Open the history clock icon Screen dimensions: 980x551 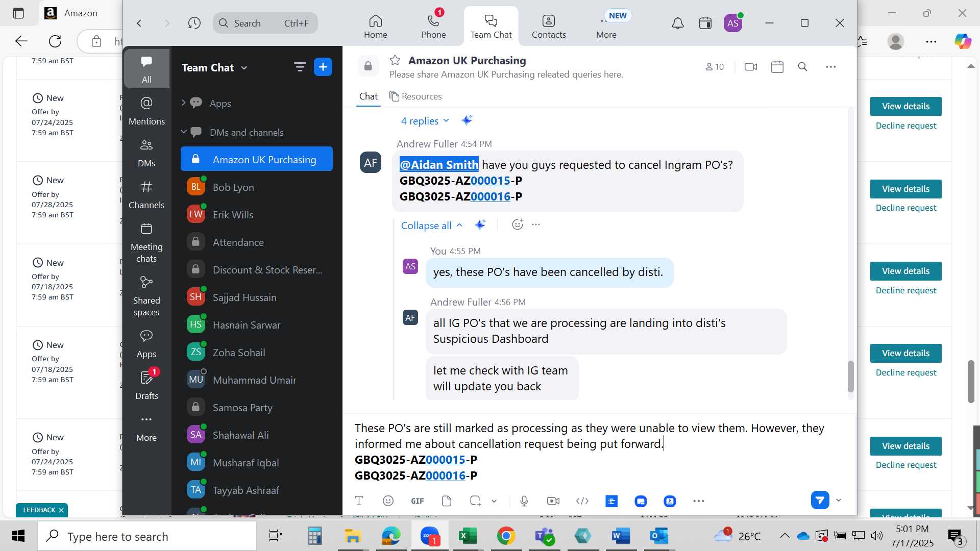click(194, 23)
